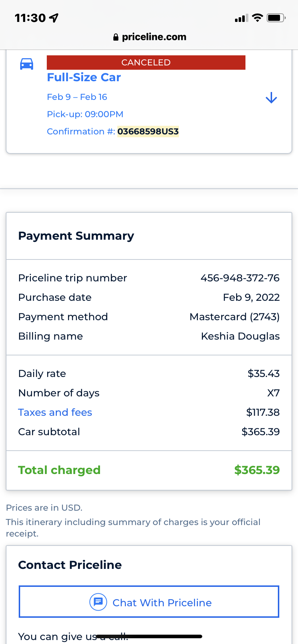This screenshot has width=298, height=644.
Task: Open the Taxes and fees link
Action: click(55, 412)
